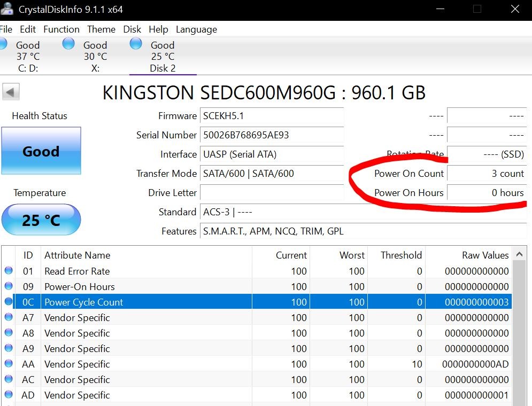Click raw value 0000000000AD
The height and width of the screenshot is (406, 532).
pyautogui.click(x=475, y=364)
